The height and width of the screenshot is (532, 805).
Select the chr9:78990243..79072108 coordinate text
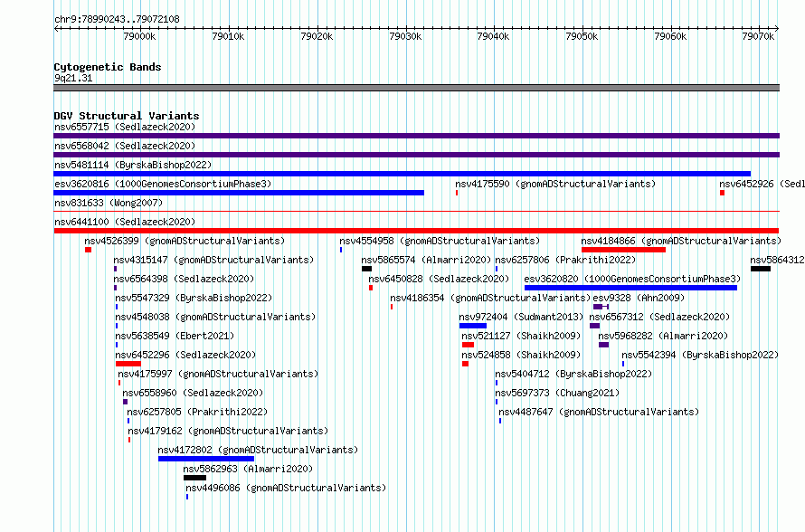point(117,19)
